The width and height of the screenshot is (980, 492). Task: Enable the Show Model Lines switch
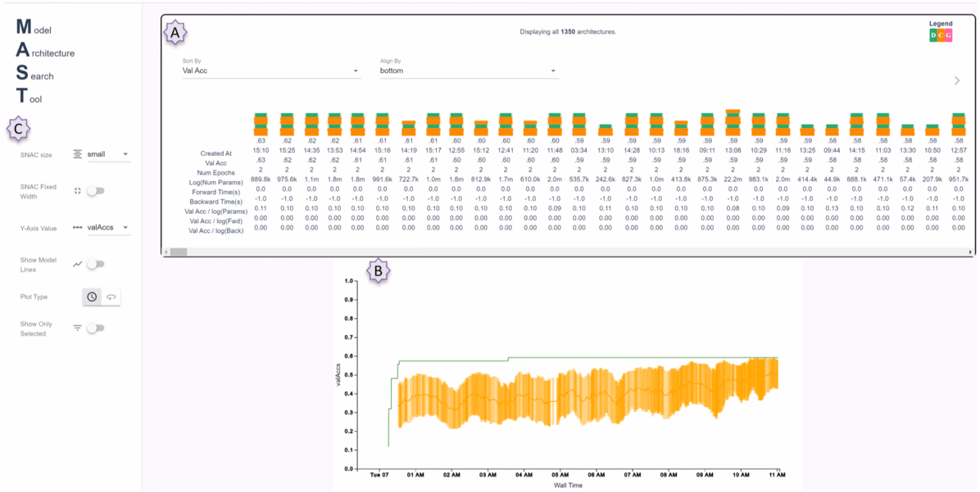96,264
